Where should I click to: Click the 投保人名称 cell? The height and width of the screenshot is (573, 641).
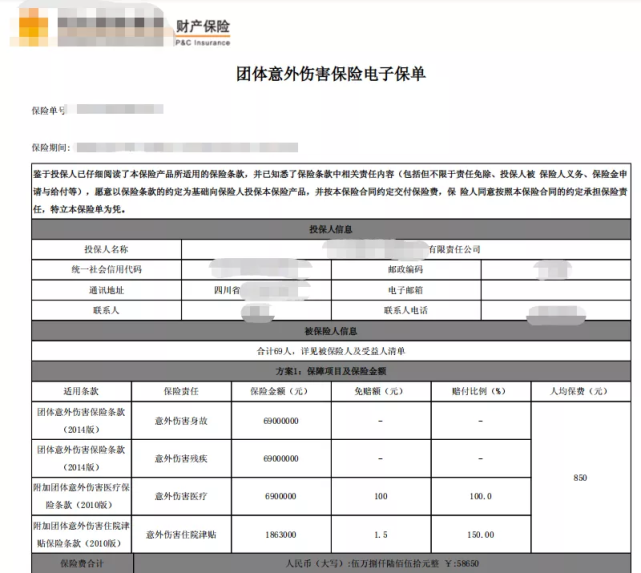106,249
